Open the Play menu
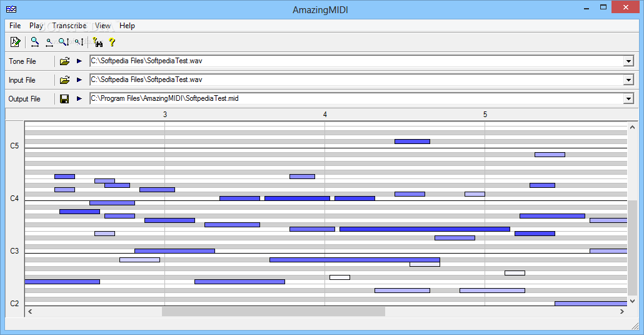The image size is (644, 335). coord(36,26)
